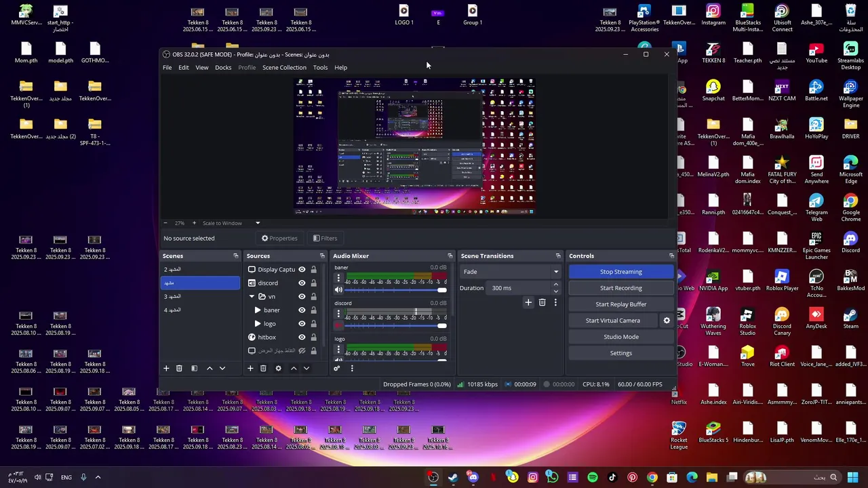This screenshot has width=868, height=488.
Task: Adjust discord volume slider
Action: pos(395,326)
